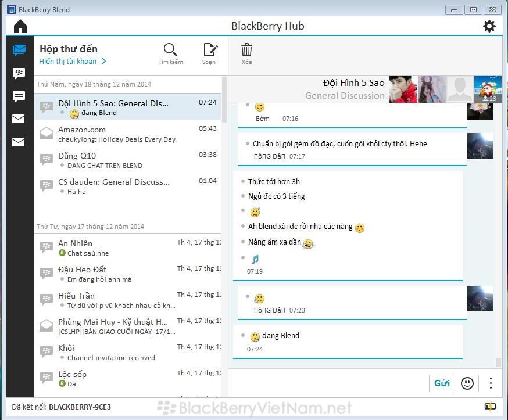Open the Tìm kiếm search tool

pos(170,53)
